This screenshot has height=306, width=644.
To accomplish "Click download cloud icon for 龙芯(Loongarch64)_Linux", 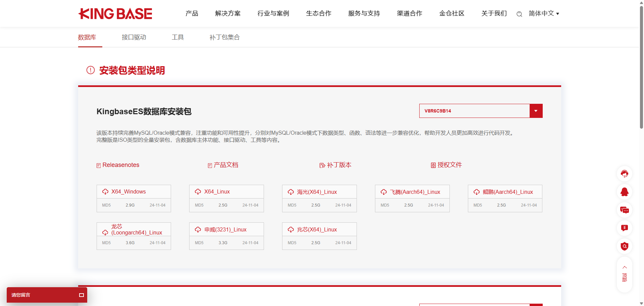I will coord(105,232).
